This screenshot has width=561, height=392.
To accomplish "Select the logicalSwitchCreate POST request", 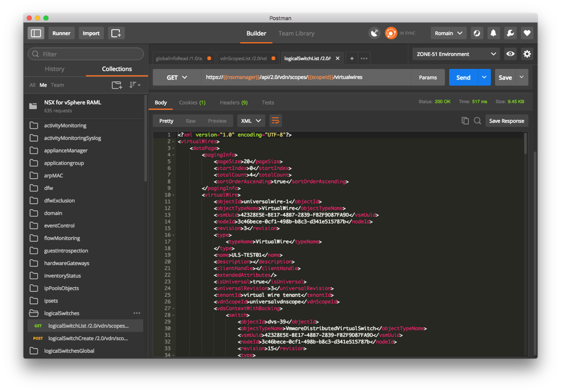I will tap(89, 338).
